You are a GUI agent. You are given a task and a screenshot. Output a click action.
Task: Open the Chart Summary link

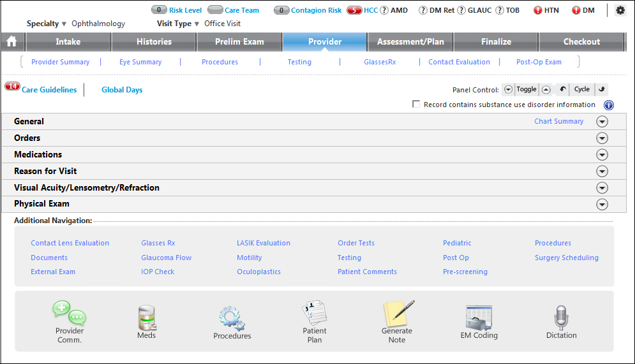[559, 121]
